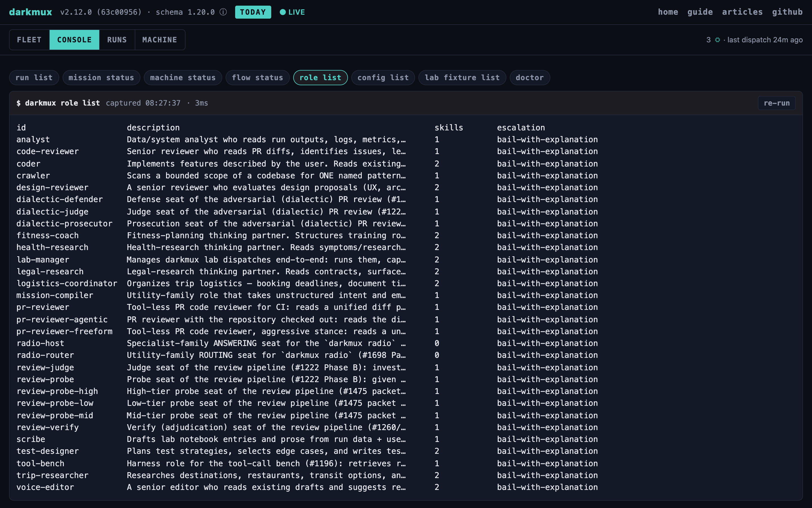Click the 'voice-editor' role id

(45, 487)
